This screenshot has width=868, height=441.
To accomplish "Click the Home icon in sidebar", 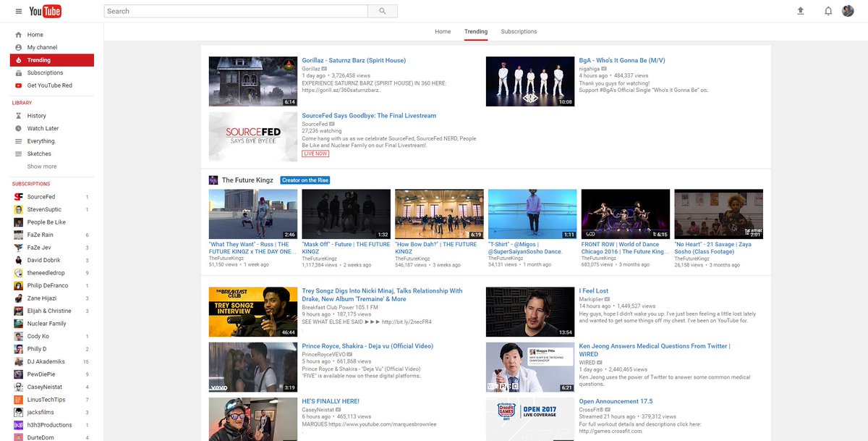I will click(18, 35).
